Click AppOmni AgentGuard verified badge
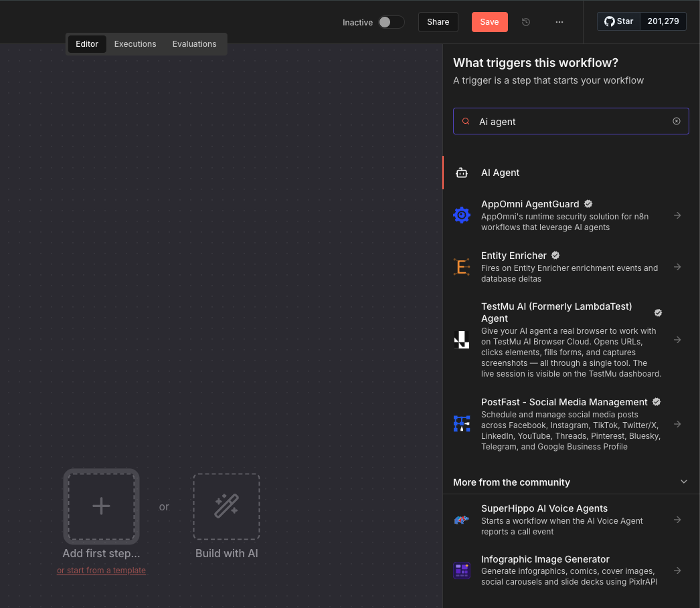 tap(588, 204)
